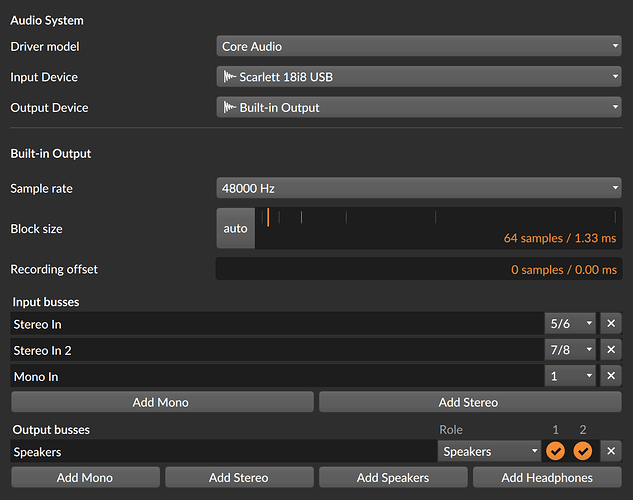Open the Output Device dropdown
The width and height of the screenshot is (633, 500).
click(419, 107)
